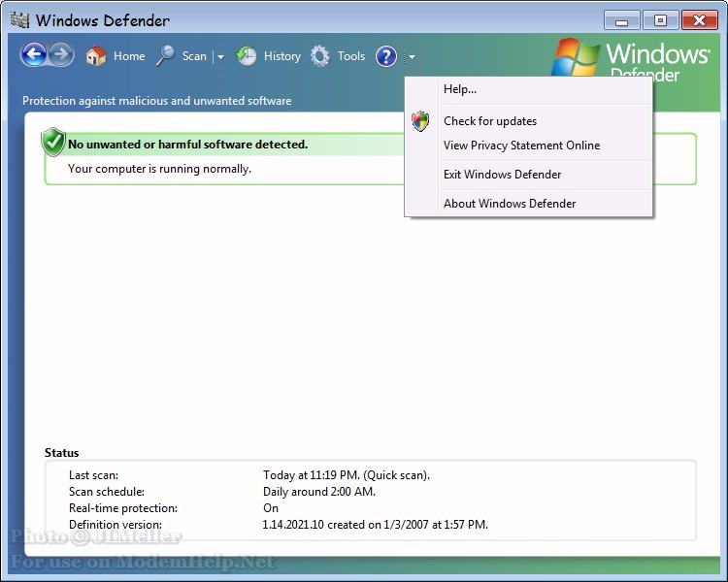Select Check for updates menu entry
728x582 pixels.
[528, 121]
